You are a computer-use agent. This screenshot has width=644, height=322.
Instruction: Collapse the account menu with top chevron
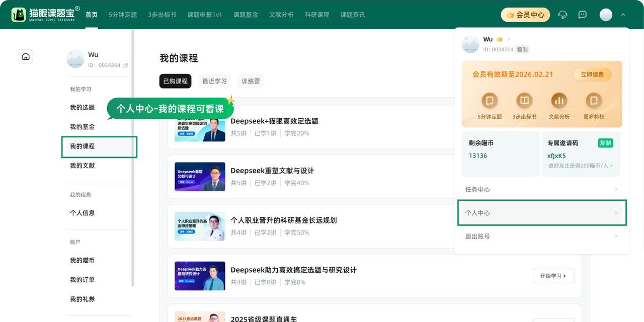point(623,15)
